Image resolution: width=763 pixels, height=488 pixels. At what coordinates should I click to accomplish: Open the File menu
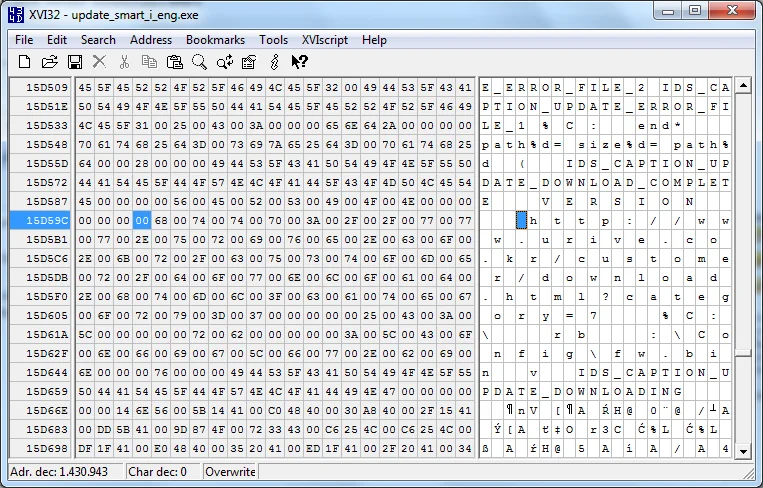pos(24,40)
